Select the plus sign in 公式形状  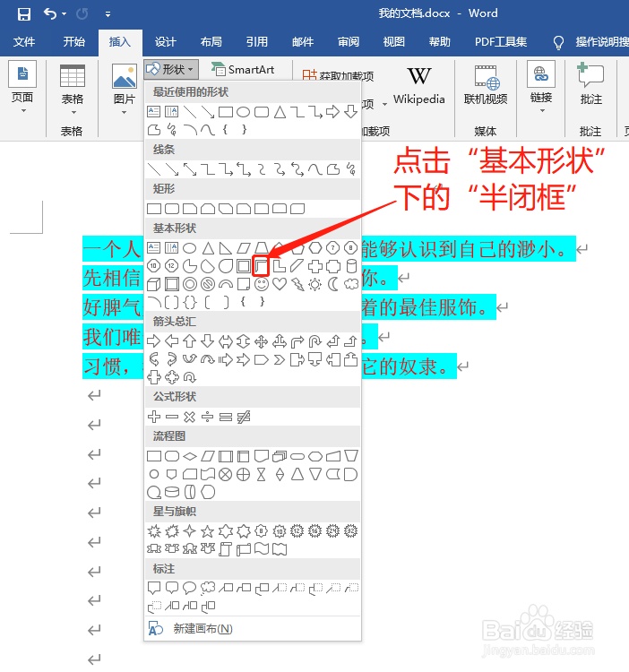pos(154,417)
